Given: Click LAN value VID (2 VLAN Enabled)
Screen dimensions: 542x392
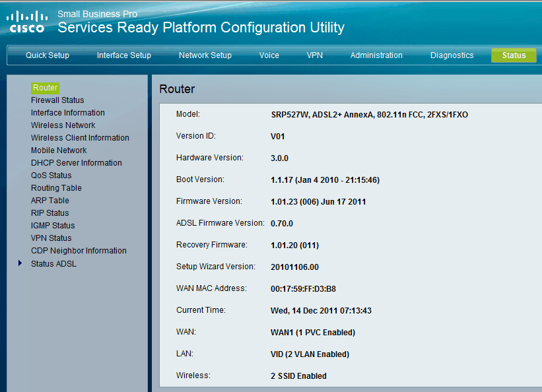Looking at the screenshot, I should [x=310, y=354].
